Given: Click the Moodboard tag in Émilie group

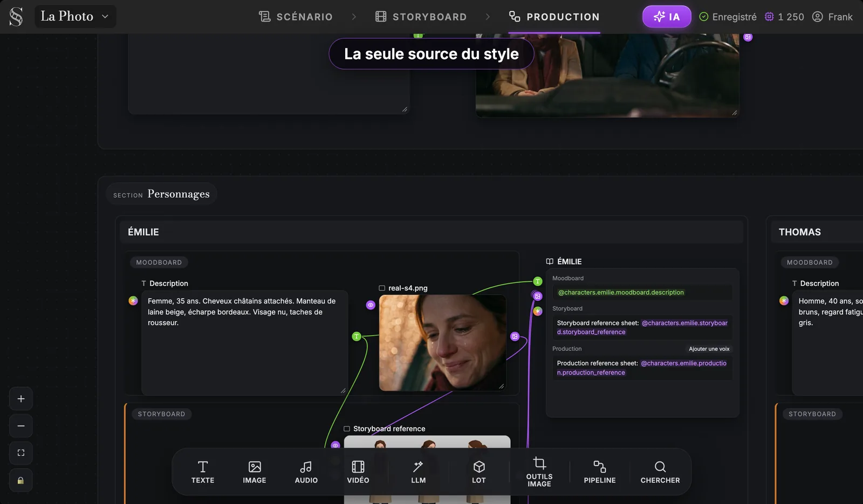Looking at the screenshot, I should (159, 263).
